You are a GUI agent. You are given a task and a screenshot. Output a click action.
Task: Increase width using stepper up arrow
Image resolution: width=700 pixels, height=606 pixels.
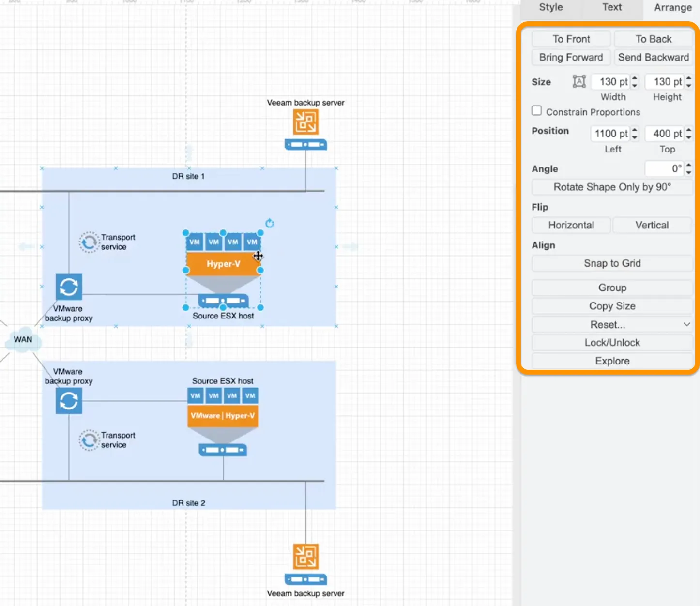click(635, 78)
